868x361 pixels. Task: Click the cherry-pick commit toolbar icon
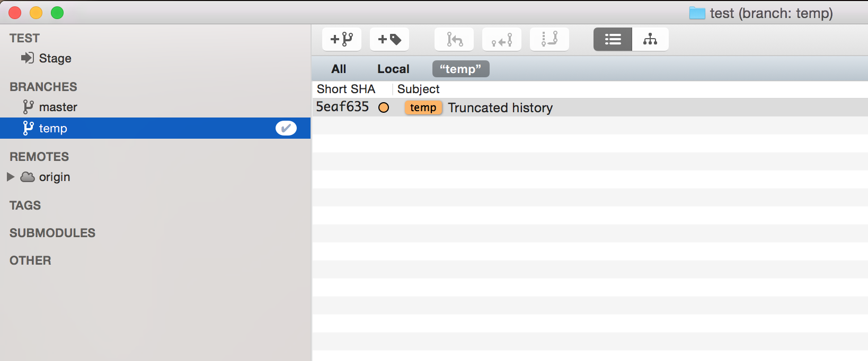[x=454, y=39]
